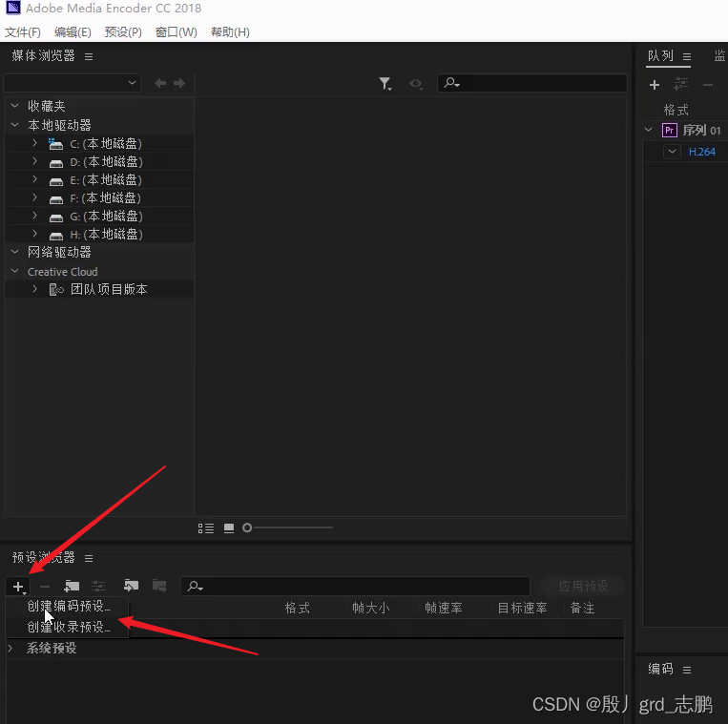Add source to queue plus icon
The width and height of the screenshot is (728, 724).
click(x=655, y=85)
